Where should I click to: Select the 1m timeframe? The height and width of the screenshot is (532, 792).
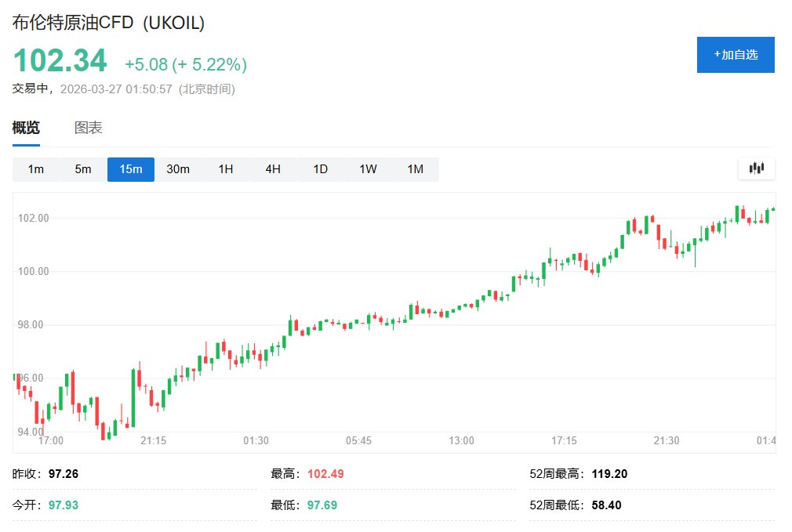[x=36, y=169]
